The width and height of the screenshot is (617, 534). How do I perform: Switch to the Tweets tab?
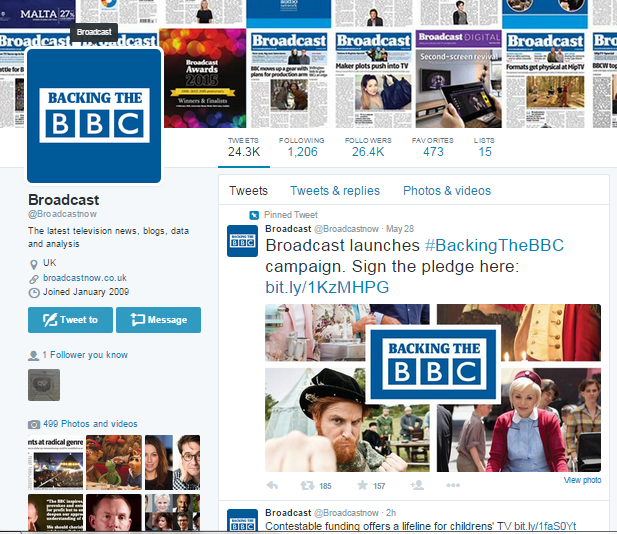coord(248,191)
